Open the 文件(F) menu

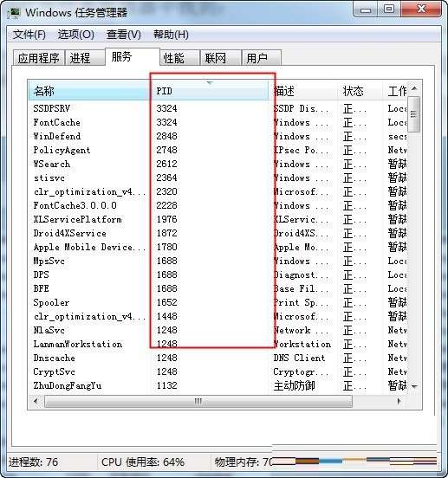(29, 35)
